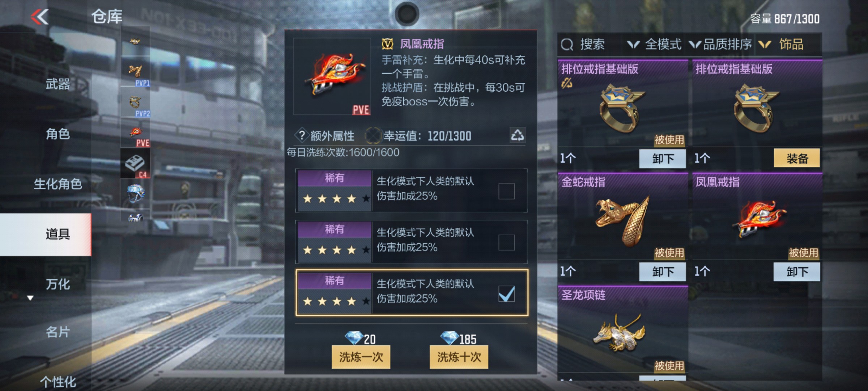Screen dimensions: 868x391
Task: Select the helmet slot icon
Action: coord(135,194)
